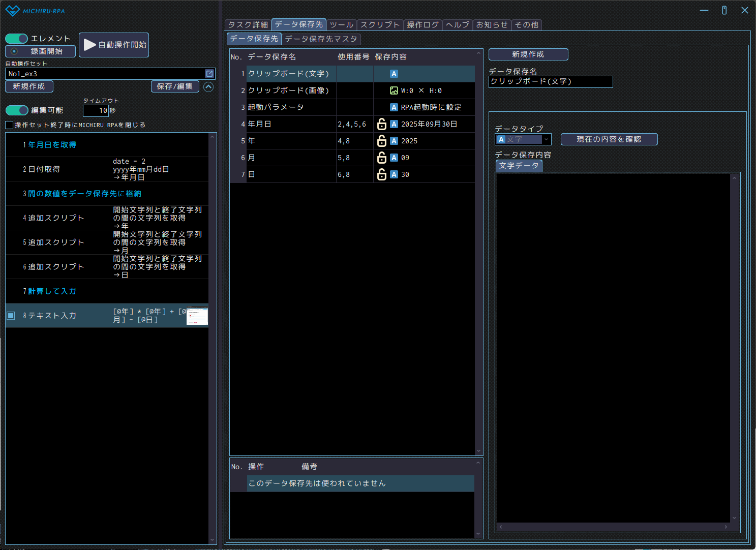The image size is (756, 550).
Task: Click the 現在の内容を確認 button
Action: click(x=609, y=139)
